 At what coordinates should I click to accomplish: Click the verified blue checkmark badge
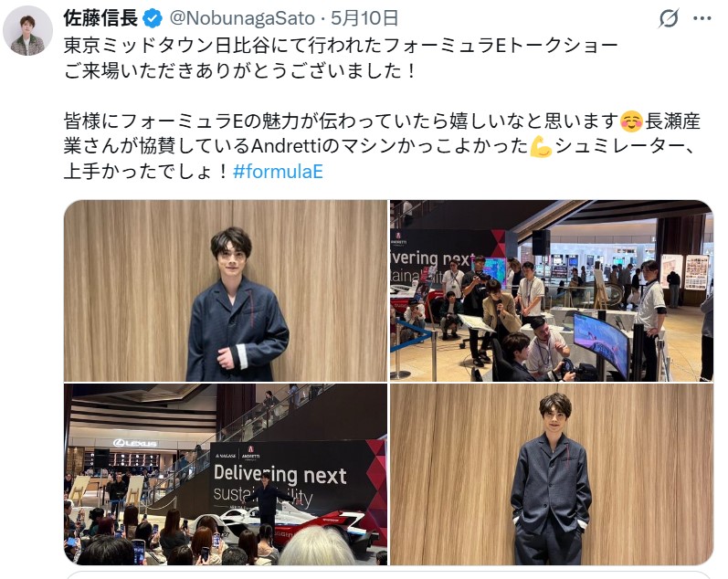[x=153, y=18]
